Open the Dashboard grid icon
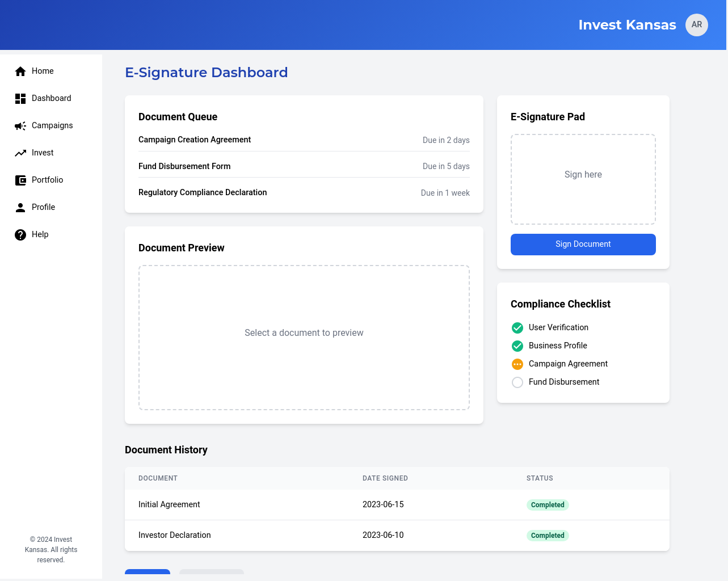 pos(20,98)
